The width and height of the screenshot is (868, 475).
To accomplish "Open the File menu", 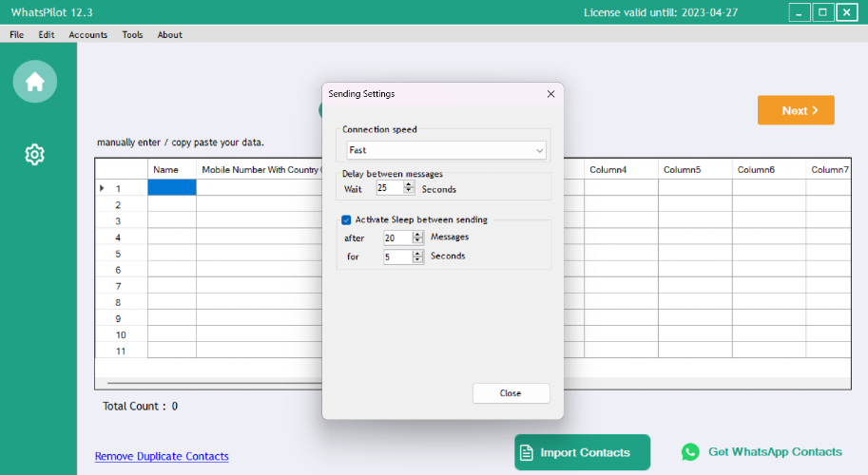I will tap(16, 34).
